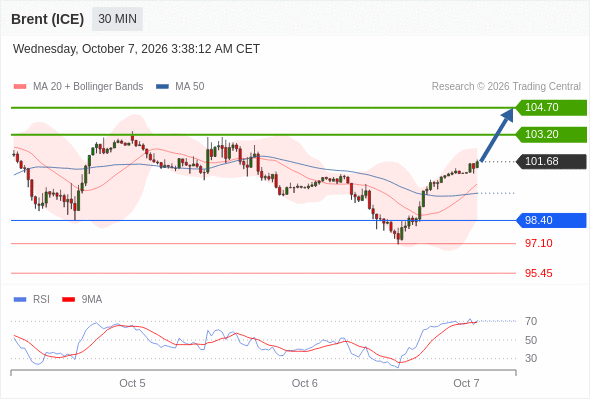The image size is (590, 400).
Task: Click the 9MA legend label
Action: pos(92,300)
